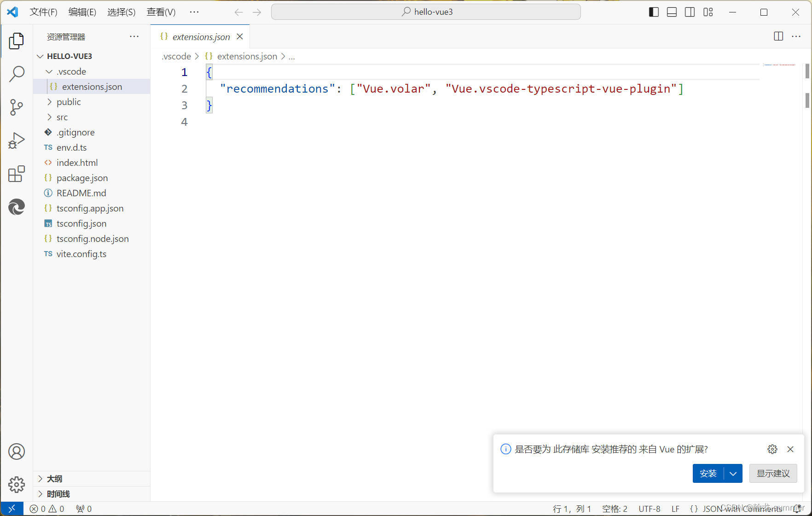The height and width of the screenshot is (516, 812).
Task: Open the Run and Debug view
Action: click(17, 141)
